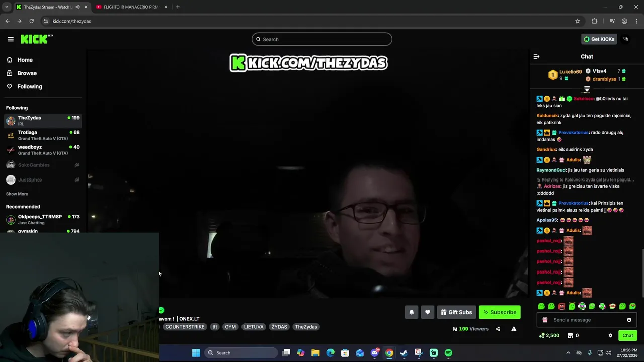Focus the Kick search box
644x362 pixels.
click(x=322, y=39)
